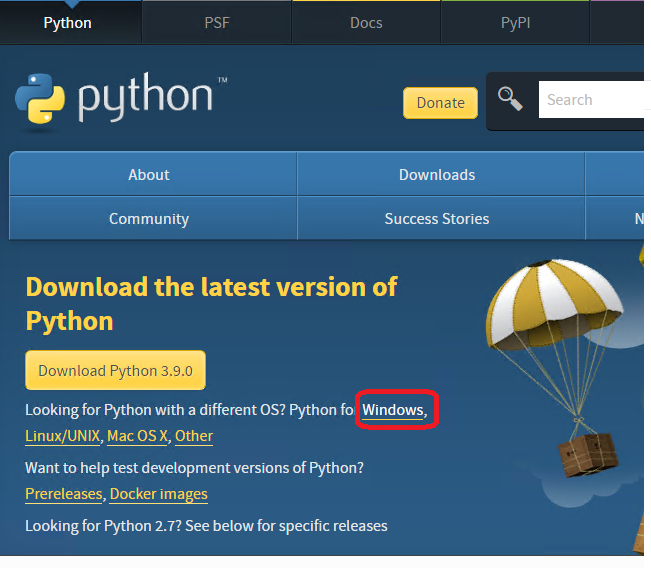651x568 pixels.
Task: Click the 'Download the latest version of Python' heading
Action: tap(211, 304)
